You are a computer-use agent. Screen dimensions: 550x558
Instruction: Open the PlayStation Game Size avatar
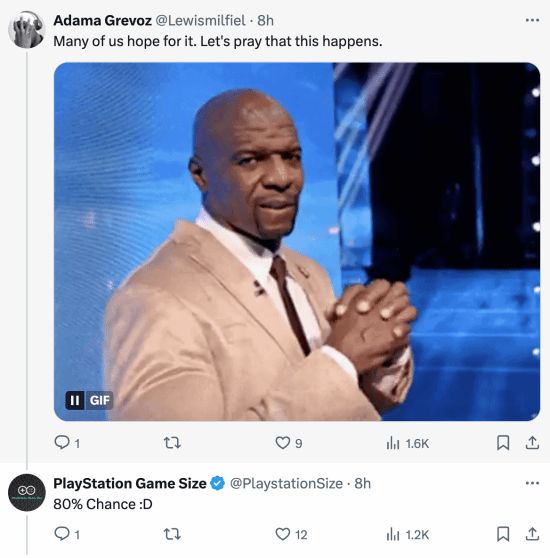[x=27, y=493]
